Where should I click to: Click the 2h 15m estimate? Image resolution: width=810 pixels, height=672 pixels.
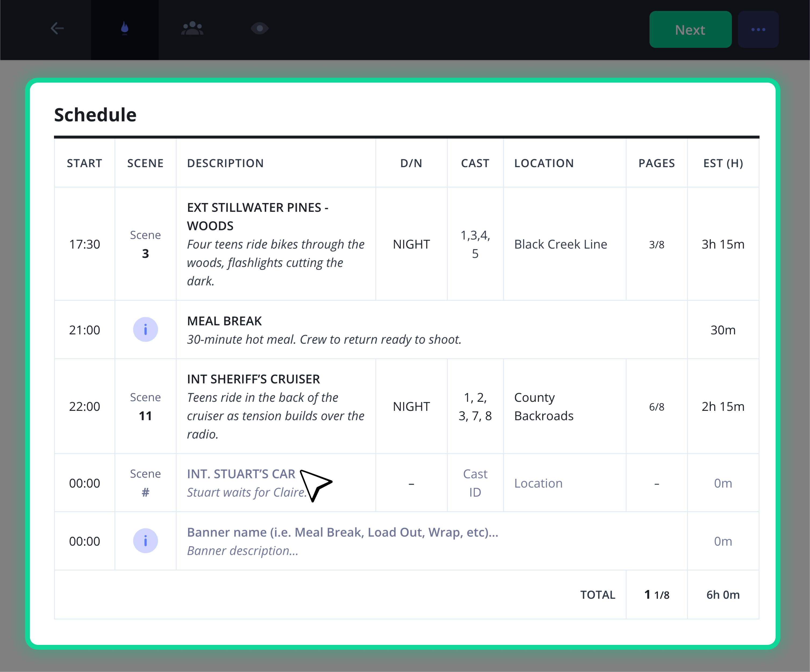click(x=723, y=406)
